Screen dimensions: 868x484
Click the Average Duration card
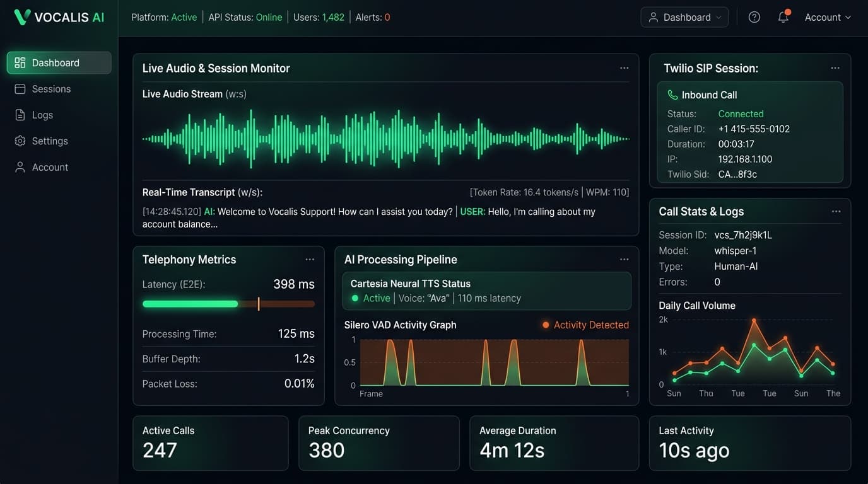point(554,443)
